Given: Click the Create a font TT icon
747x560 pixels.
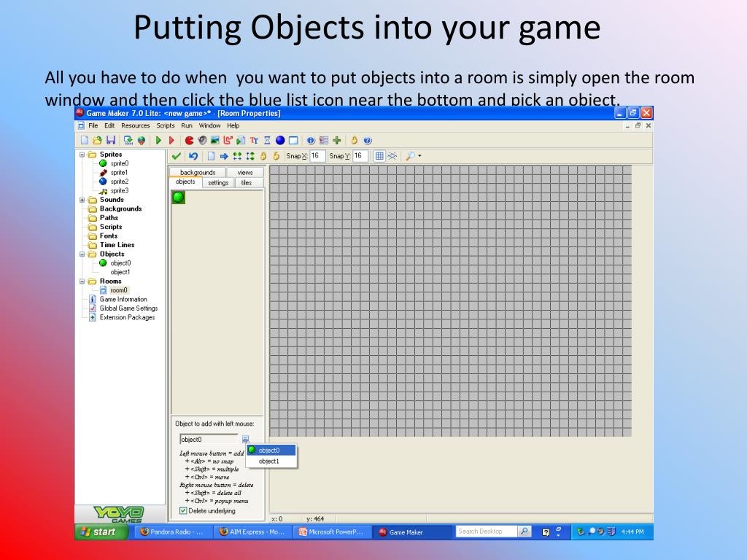Looking at the screenshot, I should coord(254,140).
